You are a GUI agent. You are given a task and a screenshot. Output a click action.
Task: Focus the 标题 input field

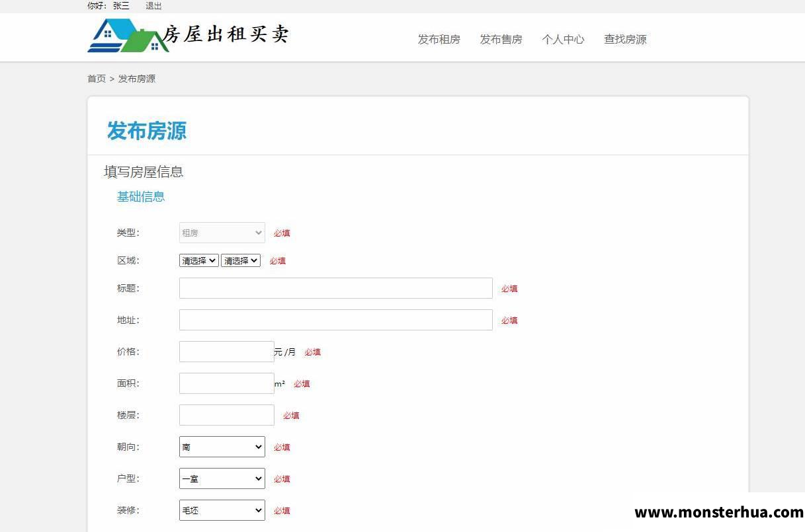[x=336, y=288]
